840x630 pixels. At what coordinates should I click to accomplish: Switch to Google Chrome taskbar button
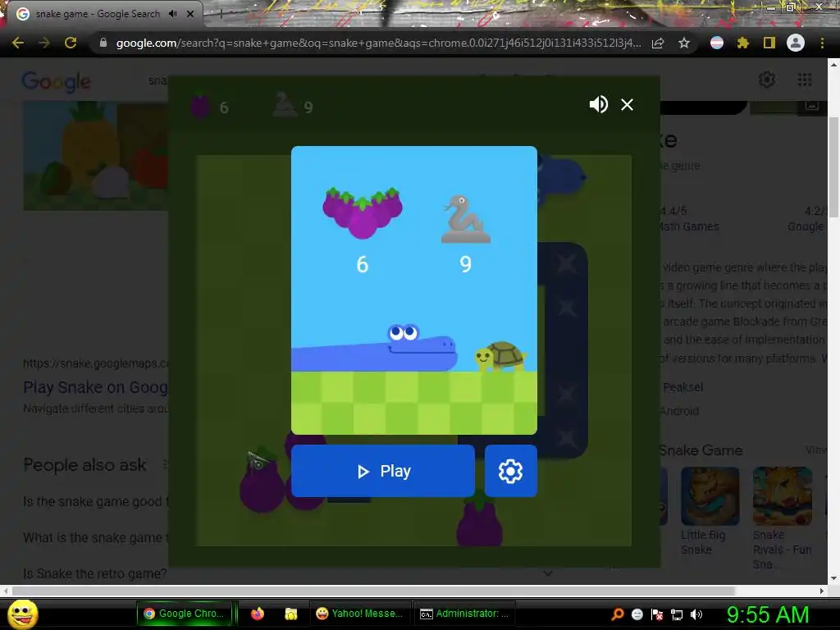185,614
